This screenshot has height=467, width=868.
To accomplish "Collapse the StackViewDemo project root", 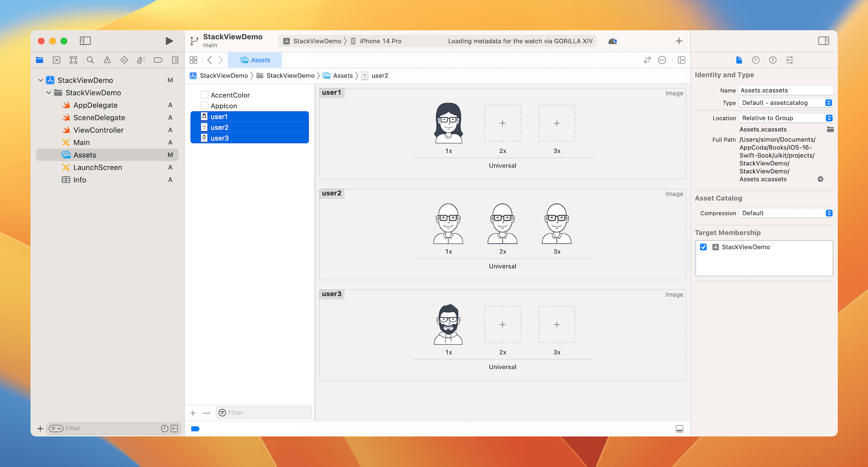I will (41, 80).
